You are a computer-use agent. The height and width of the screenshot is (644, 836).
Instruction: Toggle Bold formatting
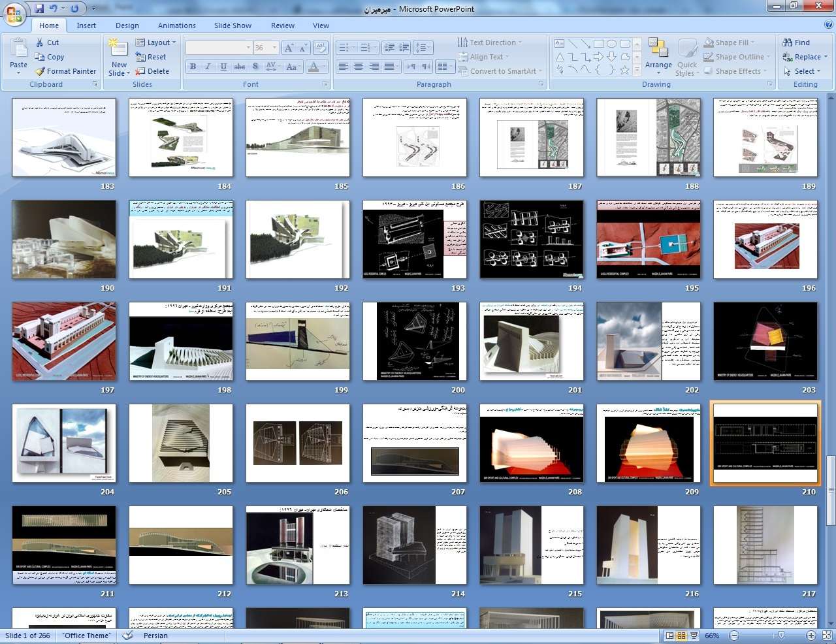tap(193, 67)
